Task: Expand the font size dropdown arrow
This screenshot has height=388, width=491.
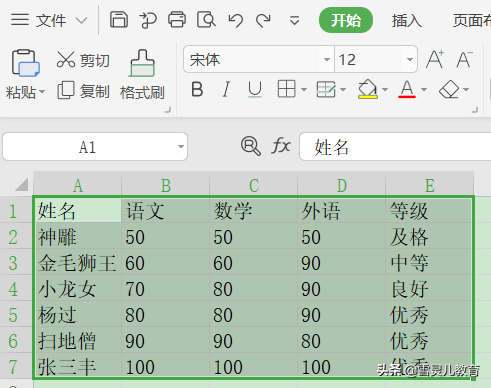Action: (410, 60)
